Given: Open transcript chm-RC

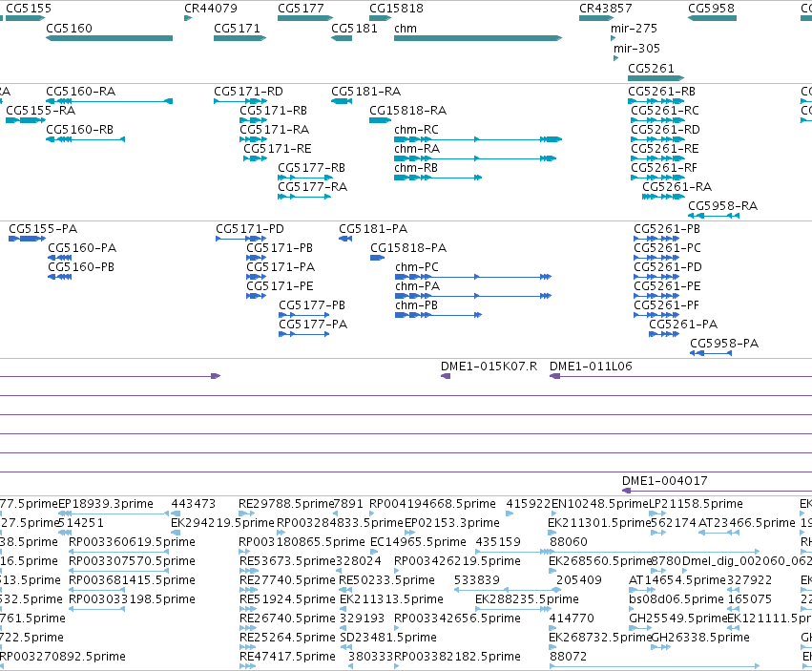Looking at the screenshot, I should pos(416,130).
